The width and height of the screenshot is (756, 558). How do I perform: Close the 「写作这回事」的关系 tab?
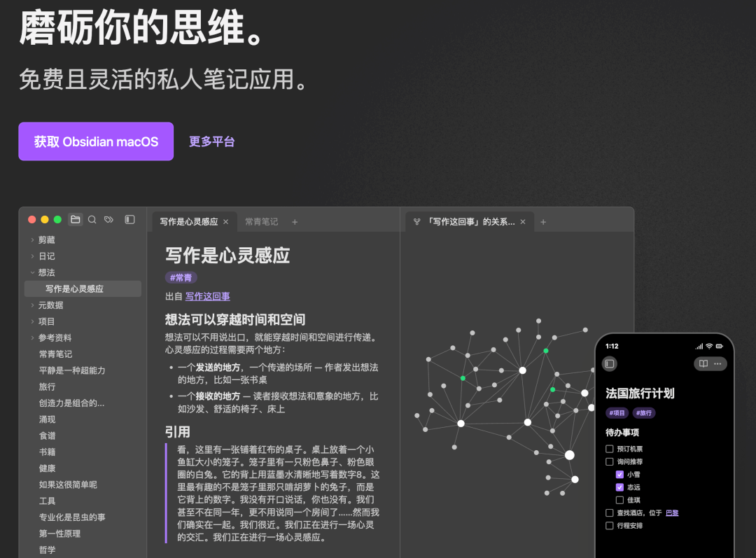(523, 222)
